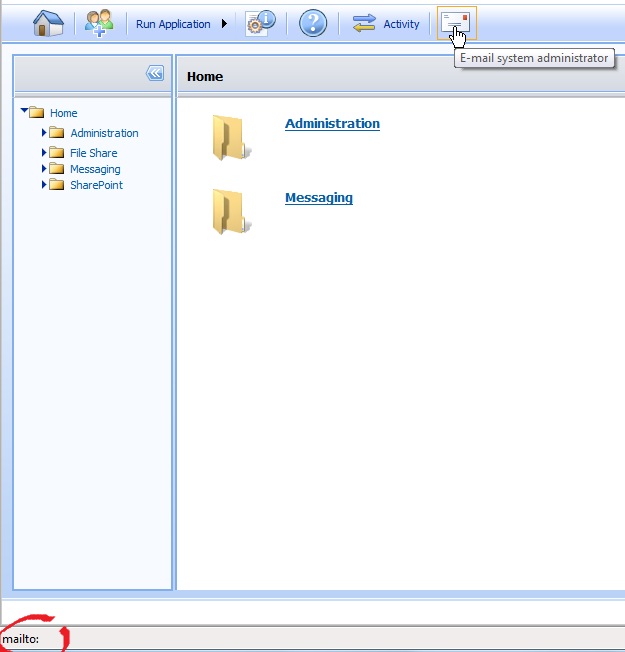
Task: Expand the Administration tree node arrow
Action: pos(44,132)
